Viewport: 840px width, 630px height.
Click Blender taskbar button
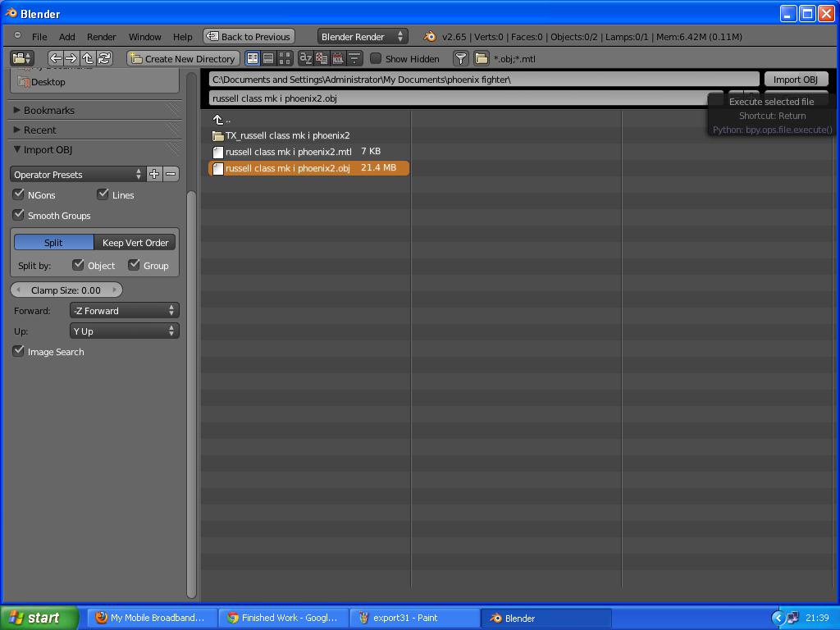tap(546, 618)
